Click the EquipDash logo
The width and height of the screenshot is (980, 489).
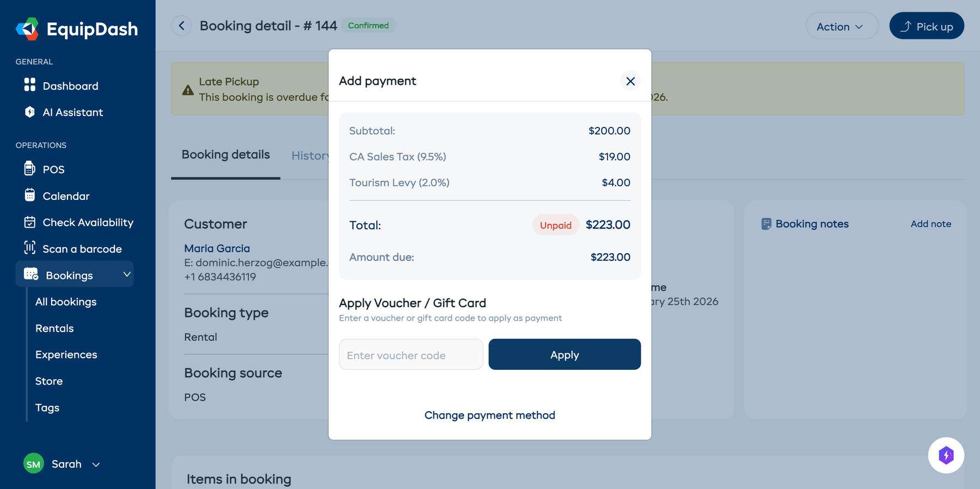tap(76, 29)
